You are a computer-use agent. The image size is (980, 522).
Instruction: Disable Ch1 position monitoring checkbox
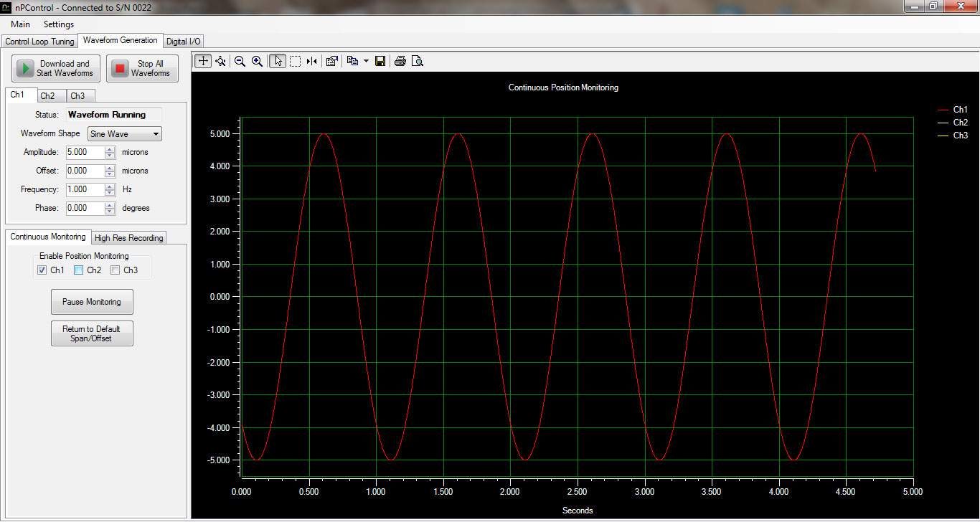pos(42,270)
